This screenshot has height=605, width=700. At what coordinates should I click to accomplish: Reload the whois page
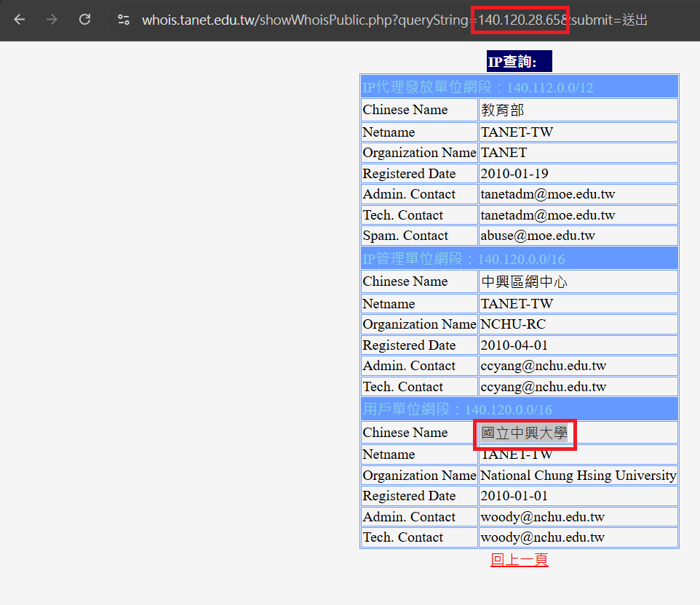point(85,20)
